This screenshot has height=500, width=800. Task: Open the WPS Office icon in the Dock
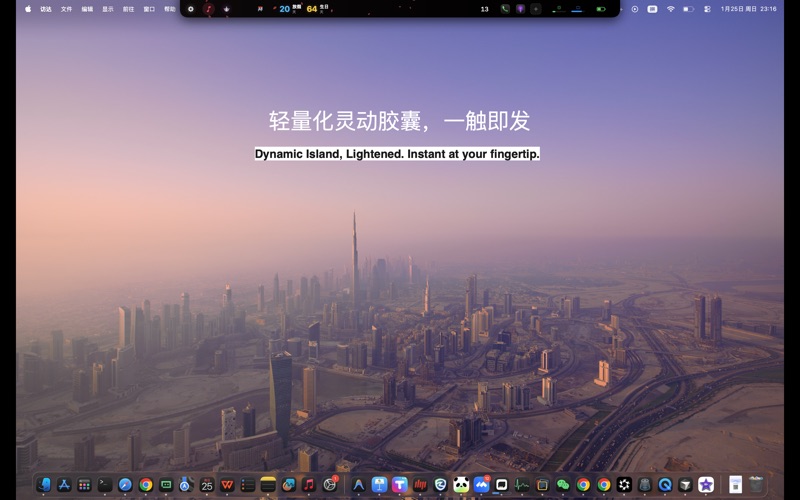coord(227,485)
